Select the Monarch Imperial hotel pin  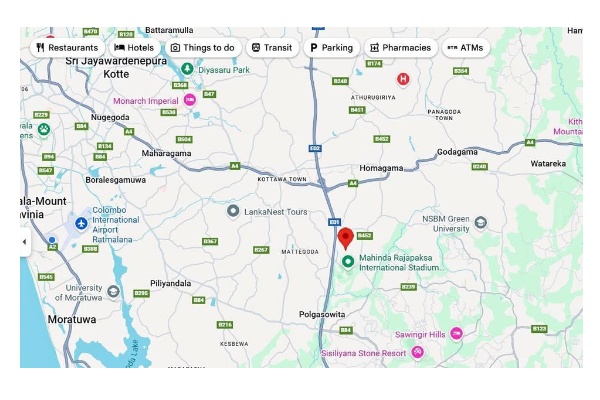190,100
